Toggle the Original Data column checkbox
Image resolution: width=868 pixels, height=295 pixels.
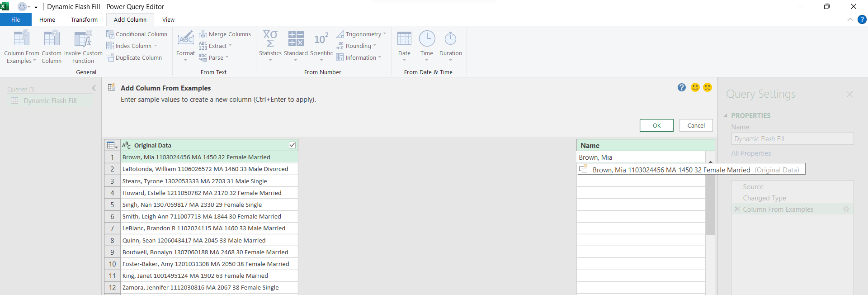[292, 145]
